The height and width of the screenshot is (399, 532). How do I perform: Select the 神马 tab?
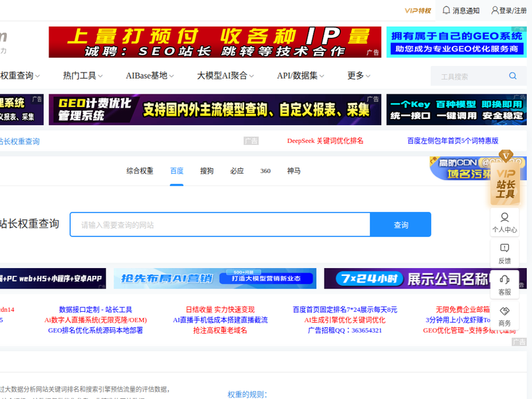click(x=294, y=171)
